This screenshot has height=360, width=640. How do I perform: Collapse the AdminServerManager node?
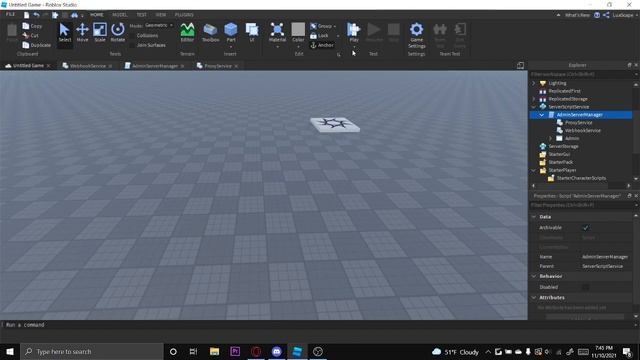542,115
